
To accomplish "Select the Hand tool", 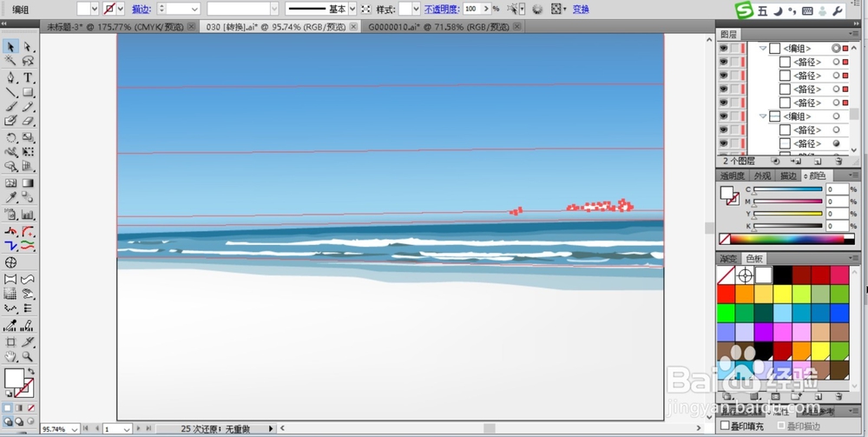I will pyautogui.click(x=10, y=356).
